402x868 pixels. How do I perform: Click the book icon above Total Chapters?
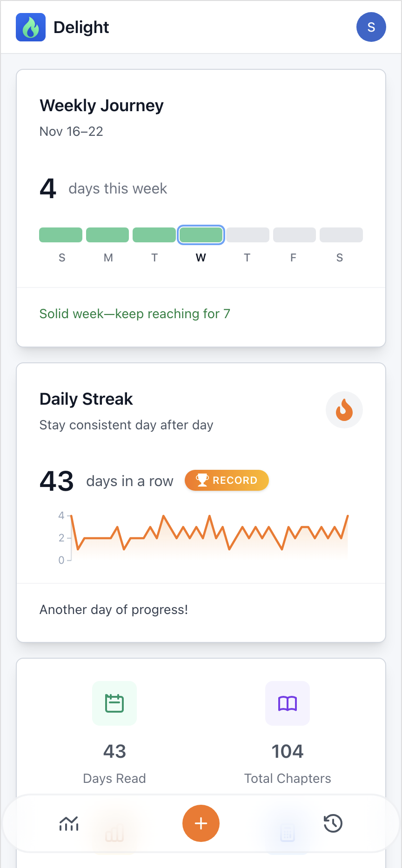pos(287,703)
